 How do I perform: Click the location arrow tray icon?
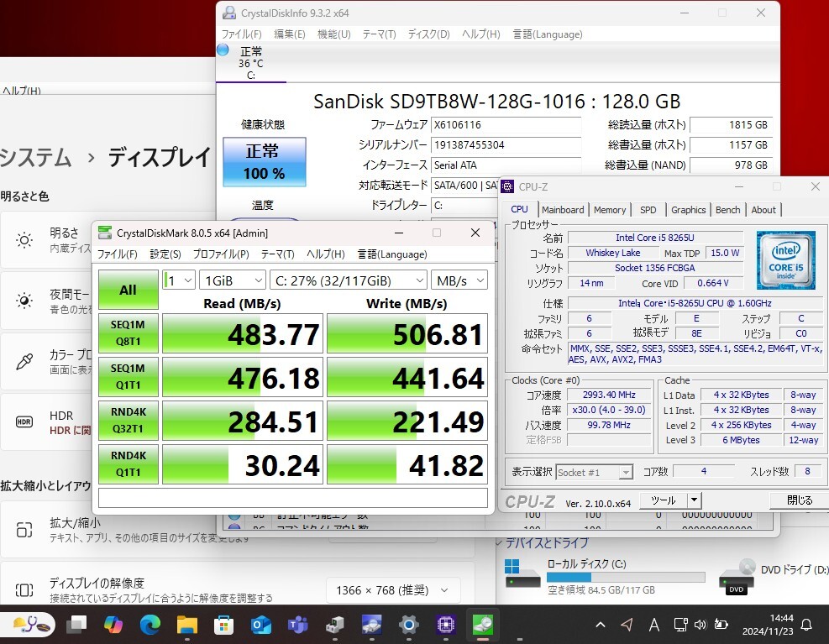point(627,625)
